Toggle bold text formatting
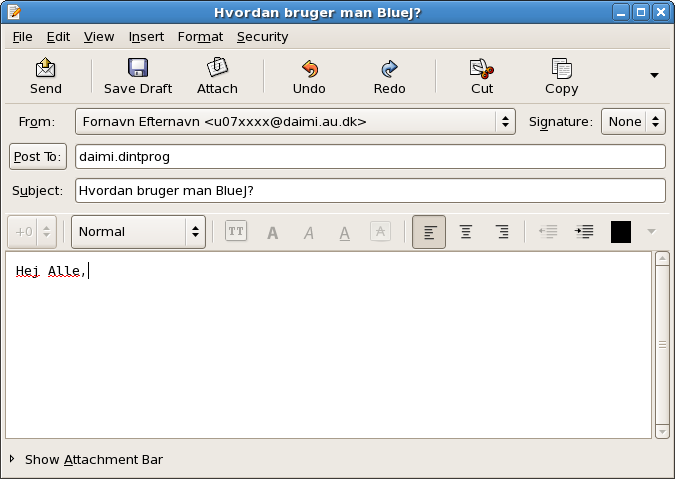This screenshot has width=675, height=479. click(272, 232)
